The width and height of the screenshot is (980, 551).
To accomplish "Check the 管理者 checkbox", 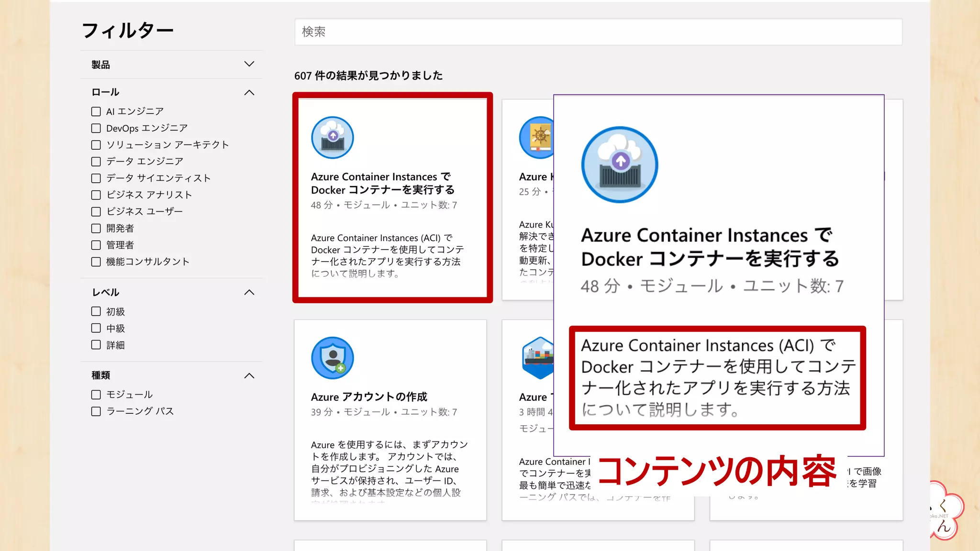I will click(96, 245).
